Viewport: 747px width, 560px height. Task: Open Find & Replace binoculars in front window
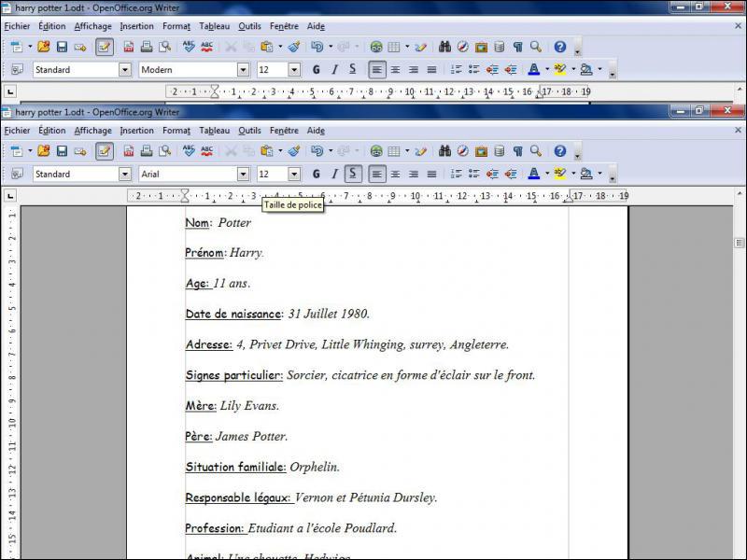point(445,151)
